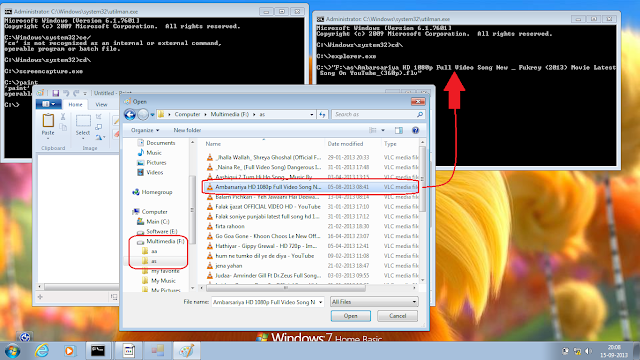Click Windows Start orb

pos(12,351)
